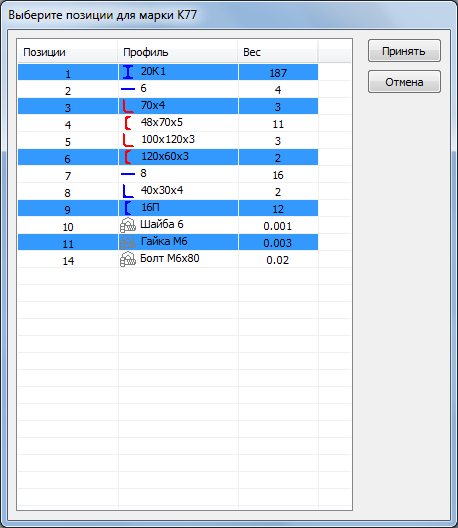
Task: Select position number 14 cell
Action: pyautogui.click(x=68, y=260)
